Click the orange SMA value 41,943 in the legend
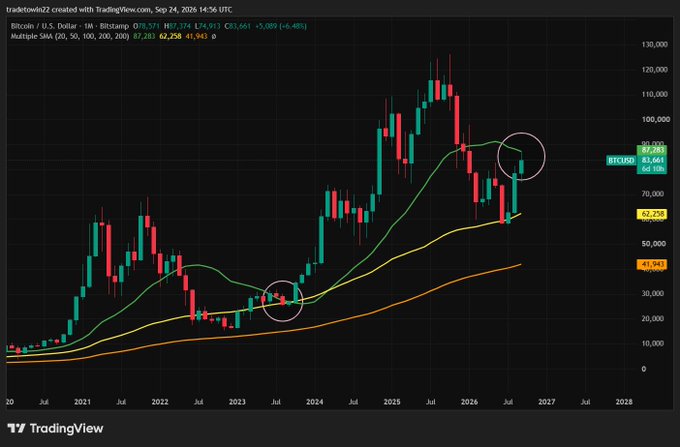This screenshot has width=680, height=447. coord(196,36)
